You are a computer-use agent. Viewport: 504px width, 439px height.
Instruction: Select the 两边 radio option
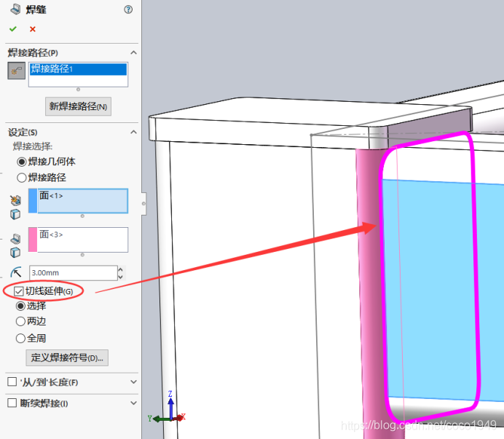coord(20,321)
